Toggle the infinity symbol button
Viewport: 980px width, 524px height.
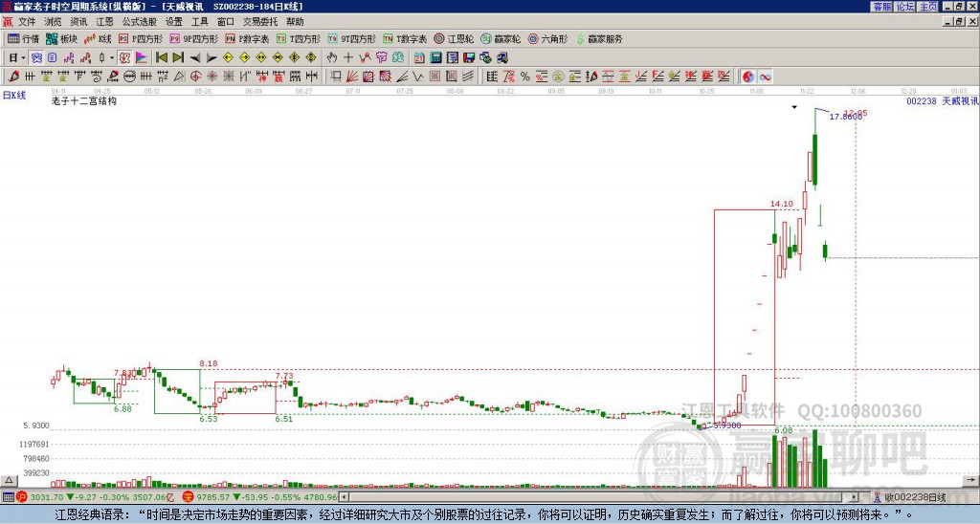tap(766, 76)
